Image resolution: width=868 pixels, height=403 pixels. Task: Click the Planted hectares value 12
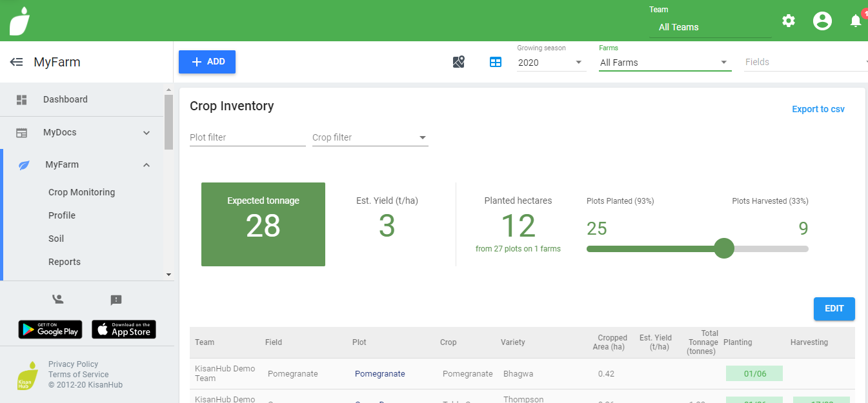pyautogui.click(x=518, y=226)
